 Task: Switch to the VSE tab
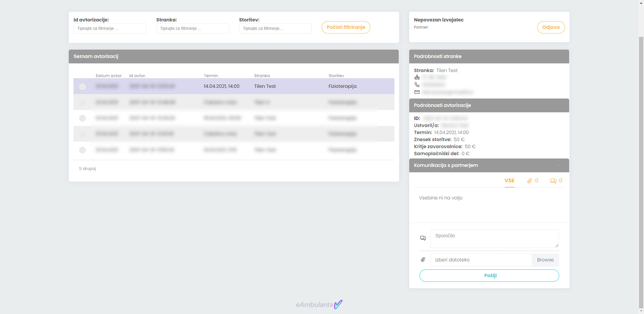[x=509, y=181]
